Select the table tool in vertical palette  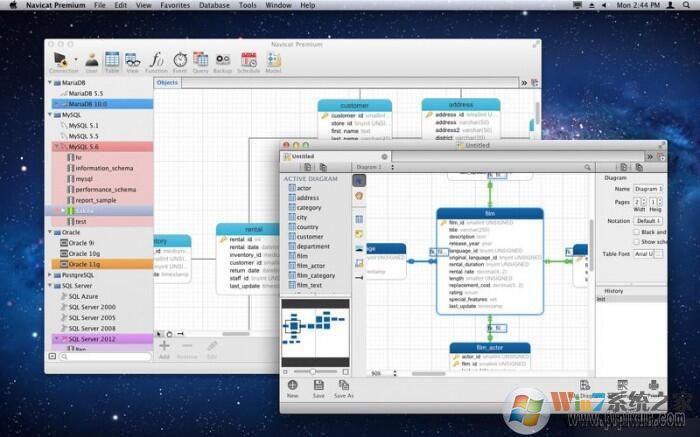click(359, 219)
